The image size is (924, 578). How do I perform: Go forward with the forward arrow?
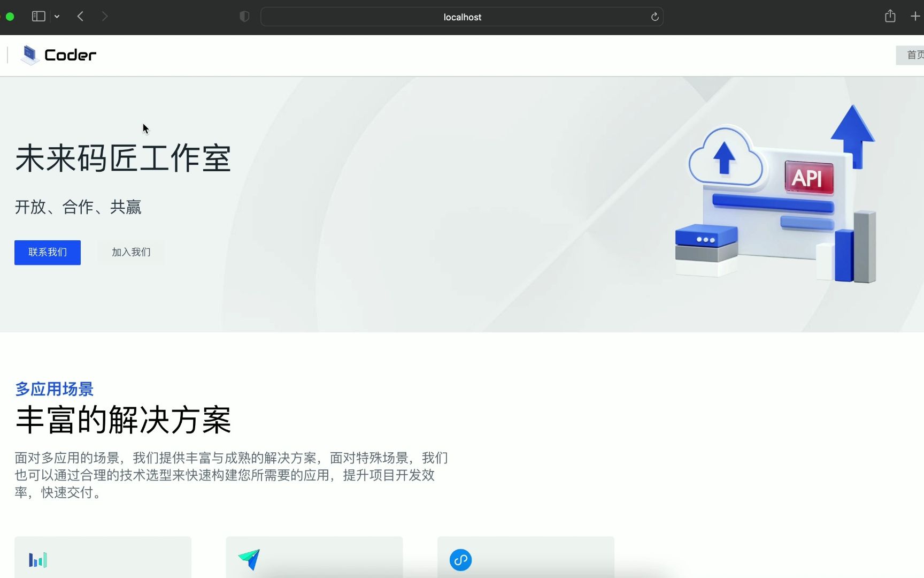pos(105,17)
